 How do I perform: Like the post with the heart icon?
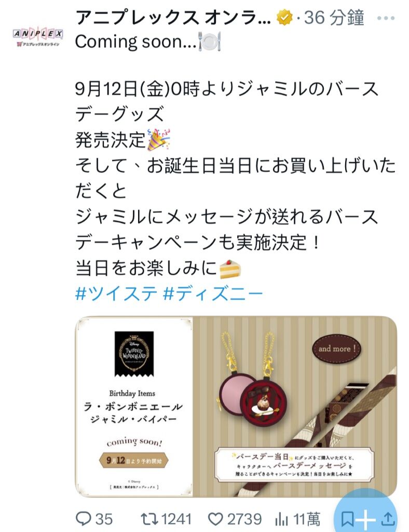[x=215, y=519]
